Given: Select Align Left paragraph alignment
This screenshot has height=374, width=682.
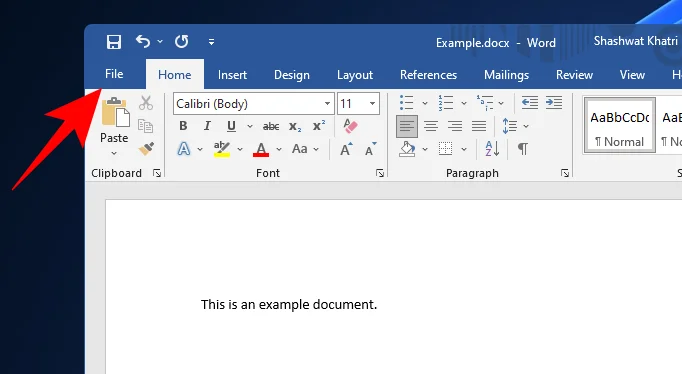Looking at the screenshot, I should click(x=407, y=126).
